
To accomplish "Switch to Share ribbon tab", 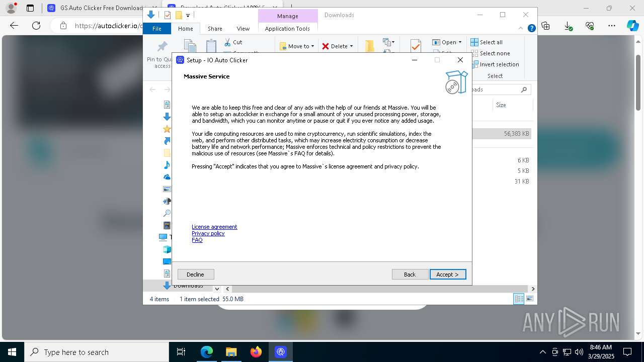I will point(215,29).
